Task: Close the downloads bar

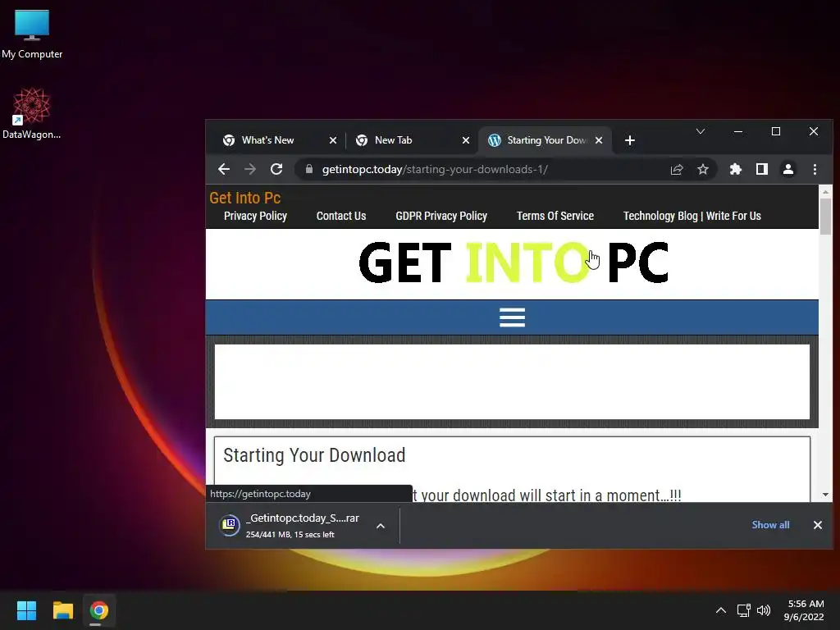Action: tap(818, 525)
